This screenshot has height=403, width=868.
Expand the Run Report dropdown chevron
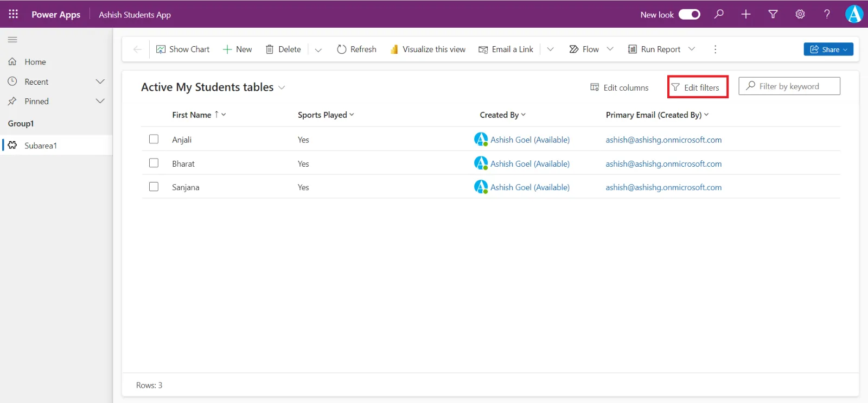pos(692,49)
